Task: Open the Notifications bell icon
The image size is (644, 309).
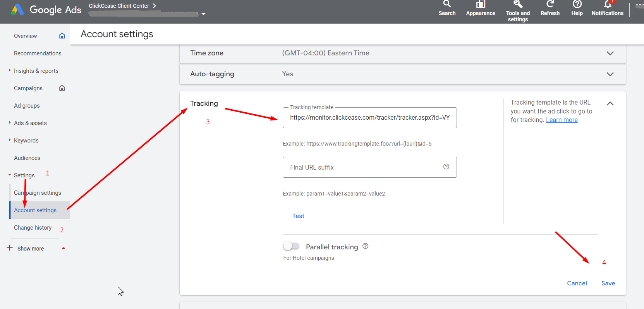Action: (608, 4)
